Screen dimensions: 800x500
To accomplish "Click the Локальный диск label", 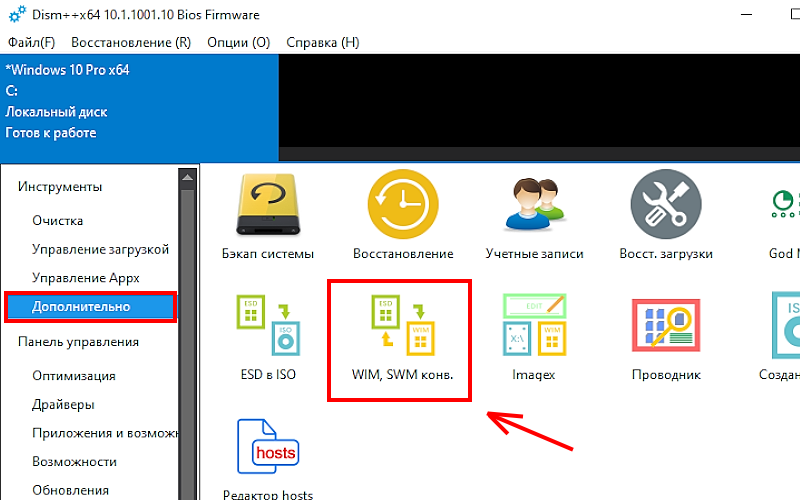I will coord(56,112).
